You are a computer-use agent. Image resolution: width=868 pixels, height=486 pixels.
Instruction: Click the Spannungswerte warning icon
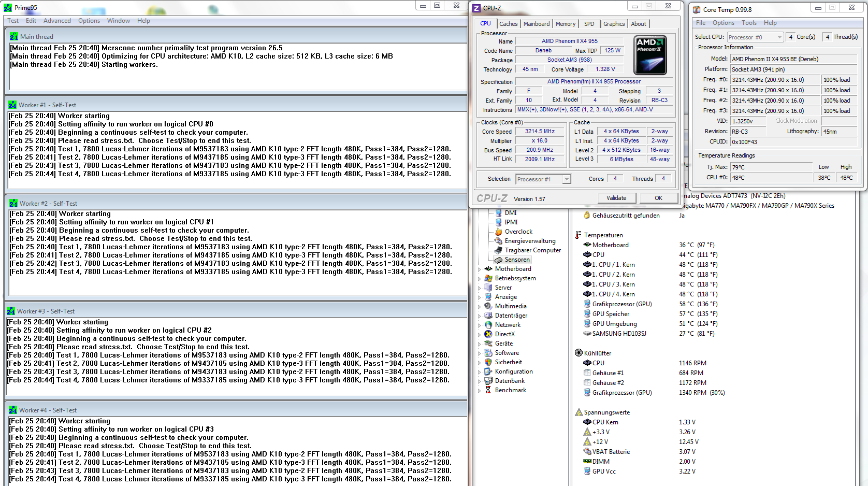pyautogui.click(x=578, y=412)
